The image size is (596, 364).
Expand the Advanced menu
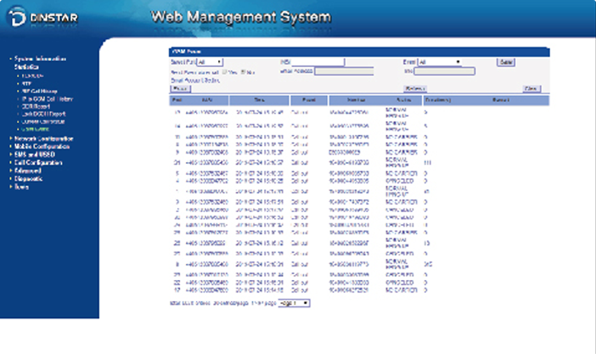pyautogui.click(x=28, y=171)
